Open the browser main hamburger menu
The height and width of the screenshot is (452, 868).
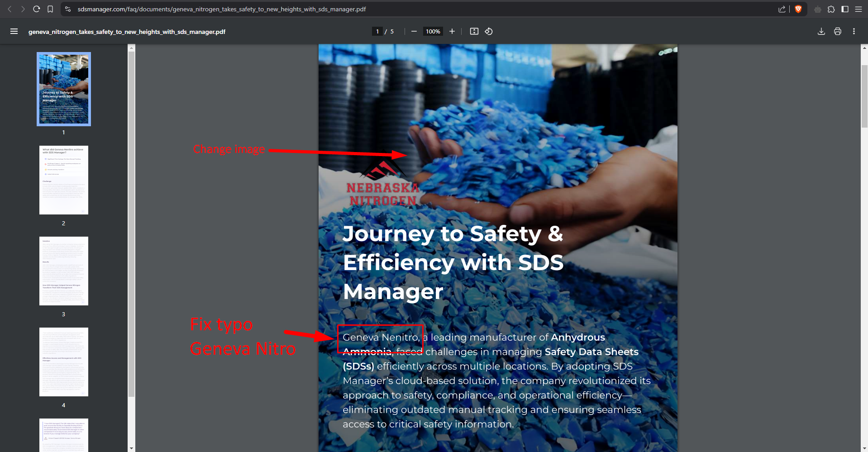coord(858,9)
